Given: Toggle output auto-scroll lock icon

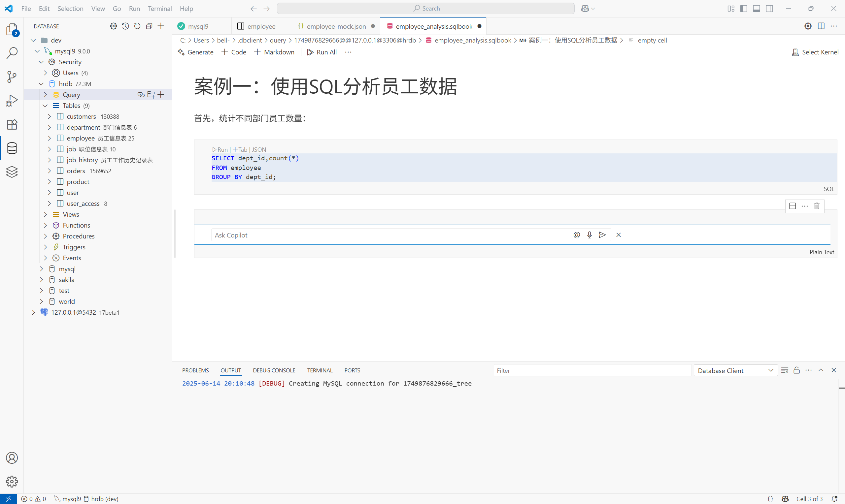Looking at the screenshot, I should point(796,370).
